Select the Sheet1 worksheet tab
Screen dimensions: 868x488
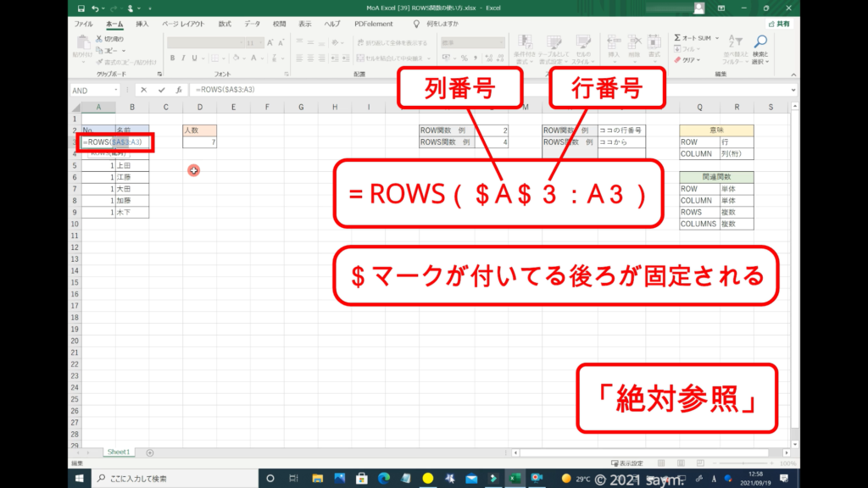pos(118,452)
